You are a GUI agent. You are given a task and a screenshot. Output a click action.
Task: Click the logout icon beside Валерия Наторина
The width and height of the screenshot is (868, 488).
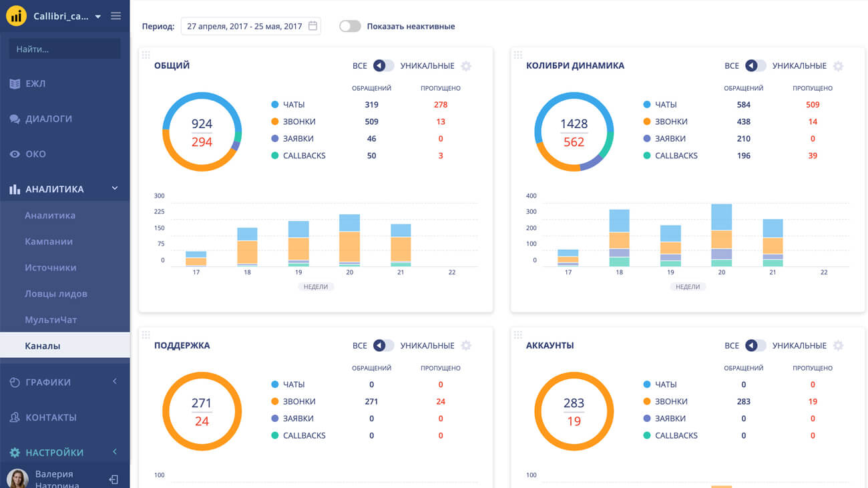pos(114,479)
